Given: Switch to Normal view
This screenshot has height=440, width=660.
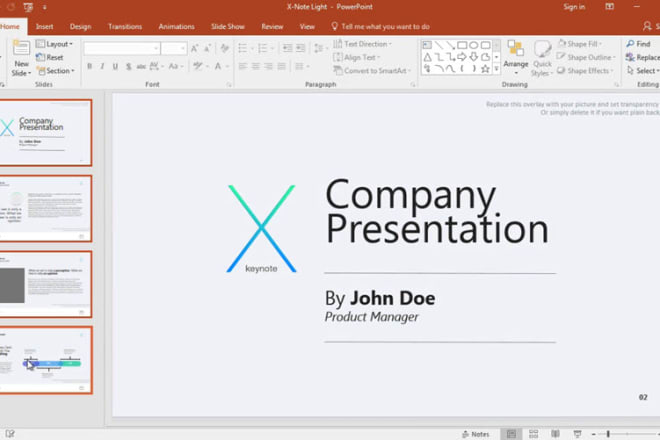Looking at the screenshot, I should coord(511,434).
